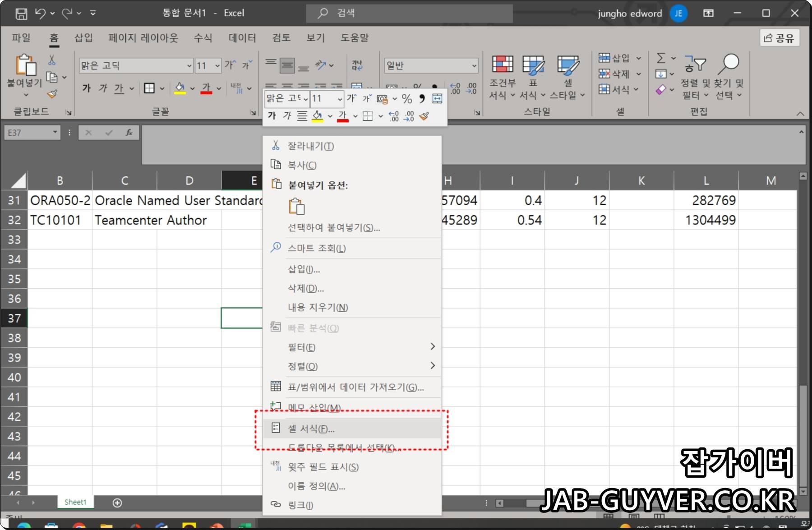Click merge and center in mini toolbar

[x=437, y=98]
